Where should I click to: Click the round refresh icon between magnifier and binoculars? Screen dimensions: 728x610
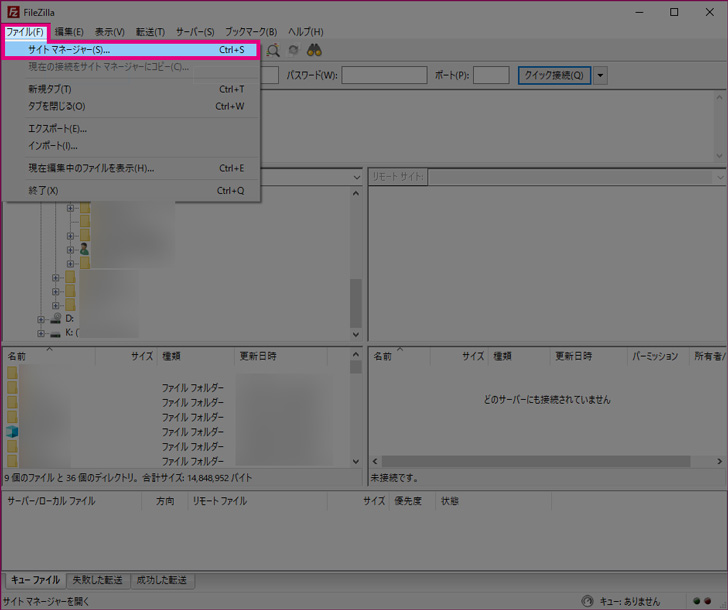click(x=293, y=50)
